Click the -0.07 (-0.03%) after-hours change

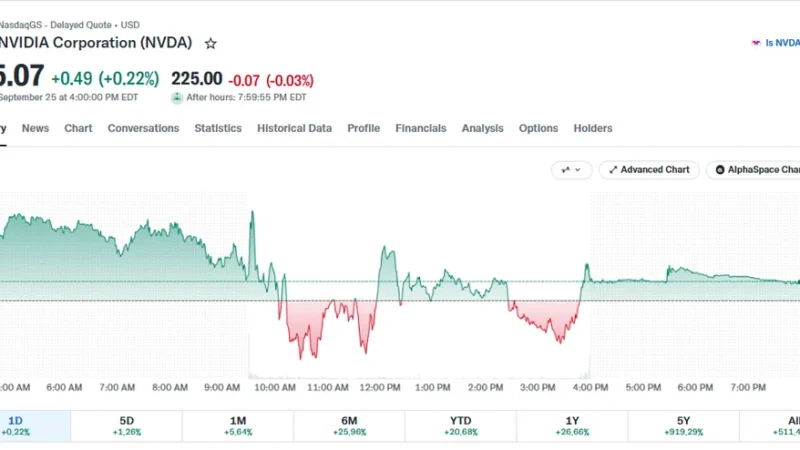point(271,81)
